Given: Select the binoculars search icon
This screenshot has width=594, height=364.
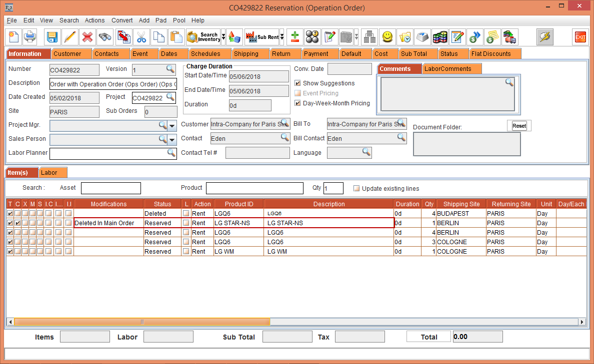Looking at the screenshot, I should [104, 37].
